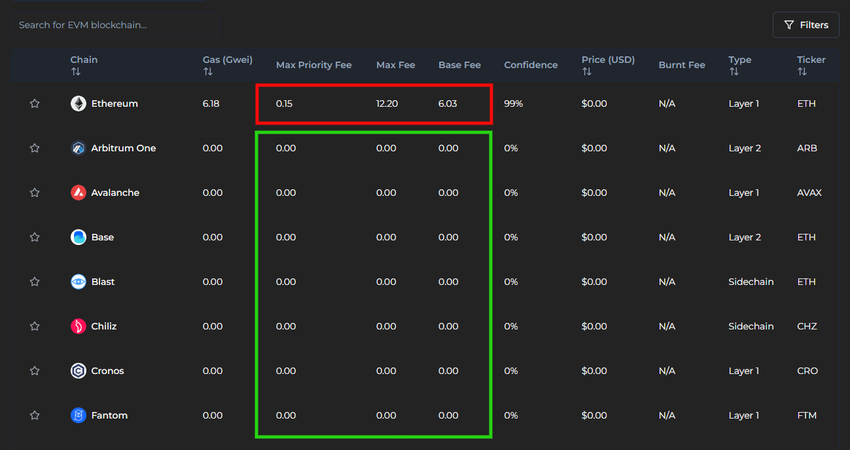Click the Chiliz logo icon
The height and width of the screenshot is (450, 850).
(x=79, y=326)
